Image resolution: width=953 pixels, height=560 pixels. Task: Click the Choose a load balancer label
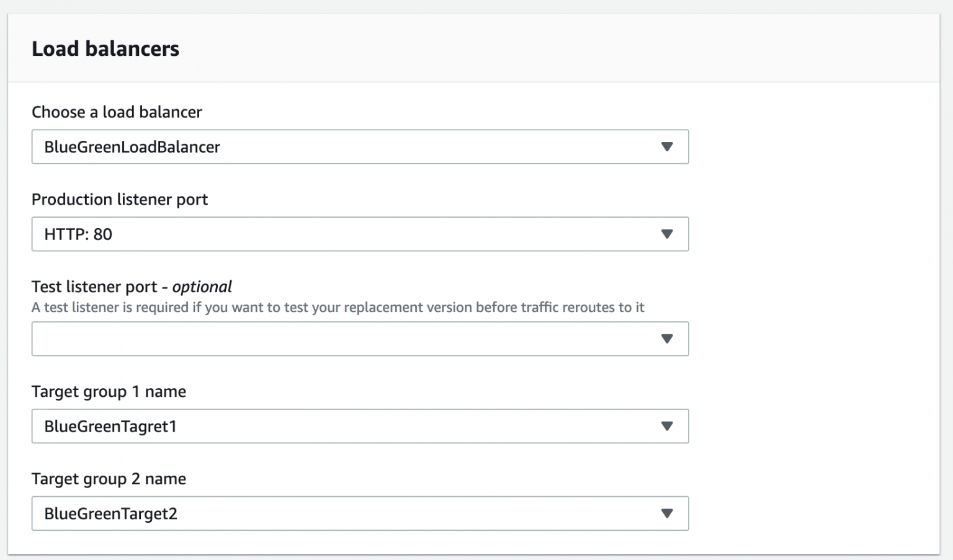pos(117,112)
